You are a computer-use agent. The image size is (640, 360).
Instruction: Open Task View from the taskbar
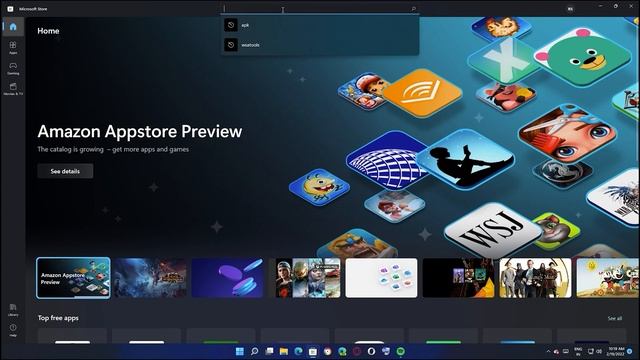coord(269,351)
